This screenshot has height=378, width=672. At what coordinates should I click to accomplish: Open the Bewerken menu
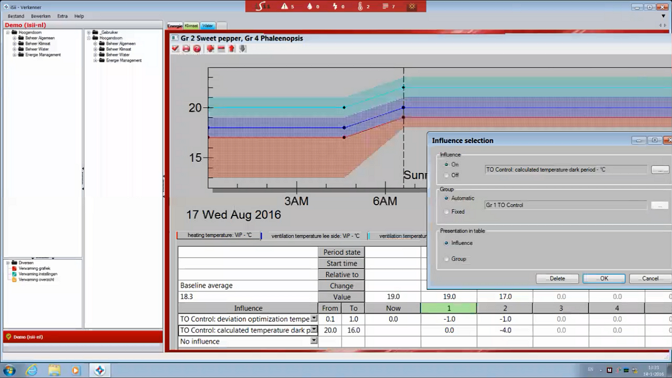[41, 16]
